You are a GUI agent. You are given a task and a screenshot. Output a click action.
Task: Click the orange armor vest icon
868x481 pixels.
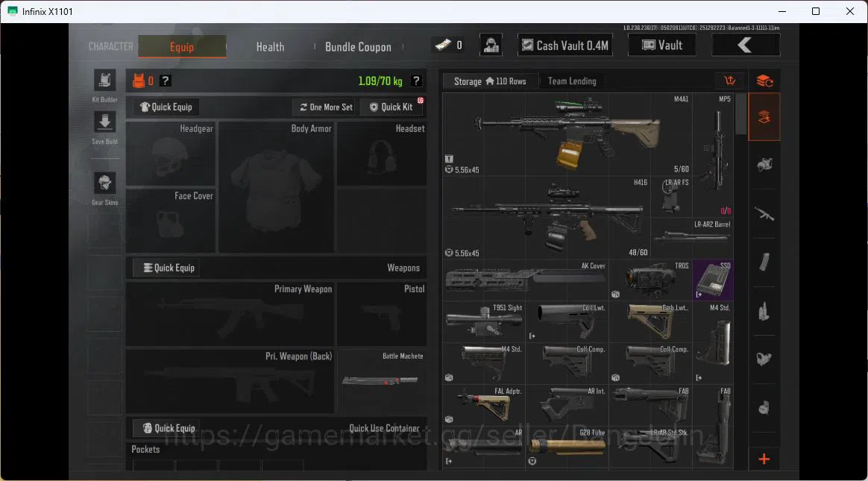tap(139, 81)
